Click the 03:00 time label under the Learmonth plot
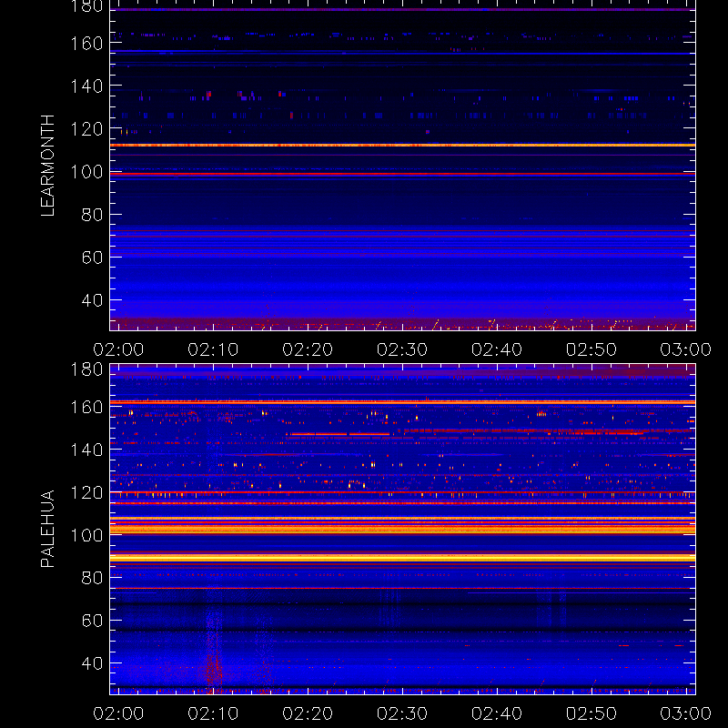The height and width of the screenshot is (728, 728). click(686, 349)
